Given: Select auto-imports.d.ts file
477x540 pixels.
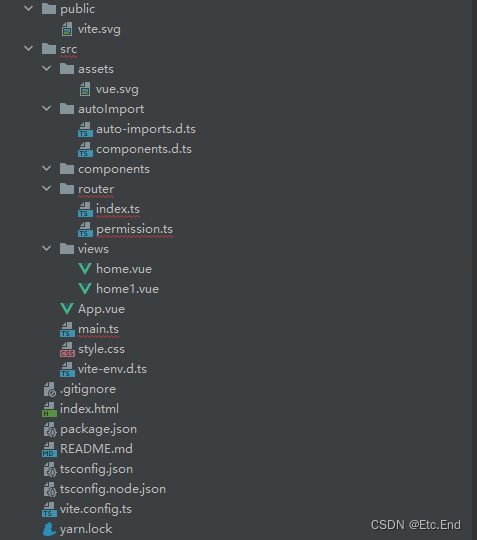Looking at the screenshot, I should 146,129.
